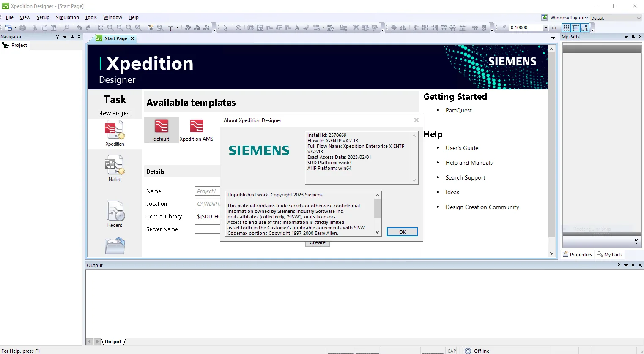Open the Help and Manuals link
The height and width of the screenshot is (354, 644).
[469, 163]
